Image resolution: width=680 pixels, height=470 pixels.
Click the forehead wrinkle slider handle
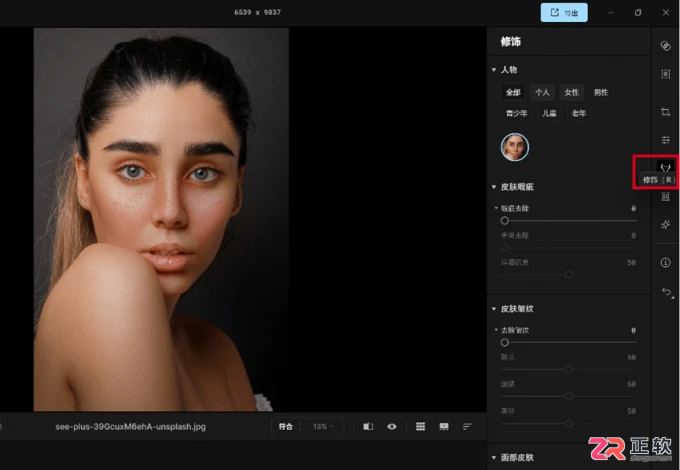[x=569, y=369]
